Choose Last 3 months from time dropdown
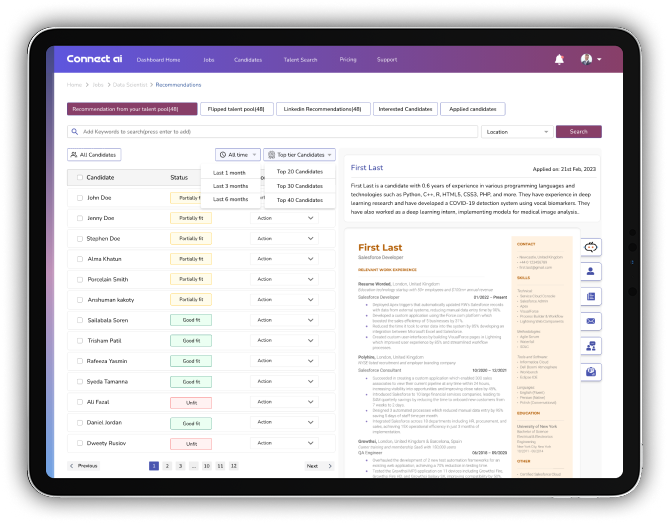Screen dimensions: 668x524 coord(231,186)
